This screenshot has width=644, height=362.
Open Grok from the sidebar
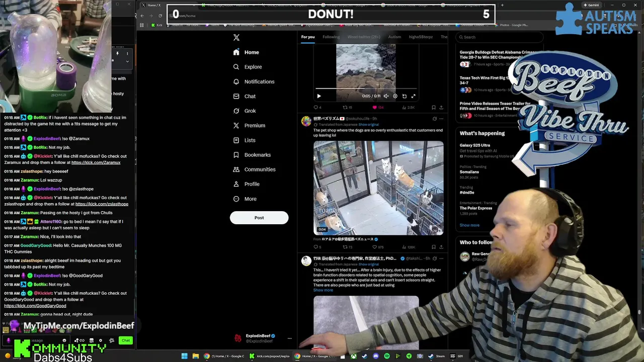pyautogui.click(x=245, y=111)
